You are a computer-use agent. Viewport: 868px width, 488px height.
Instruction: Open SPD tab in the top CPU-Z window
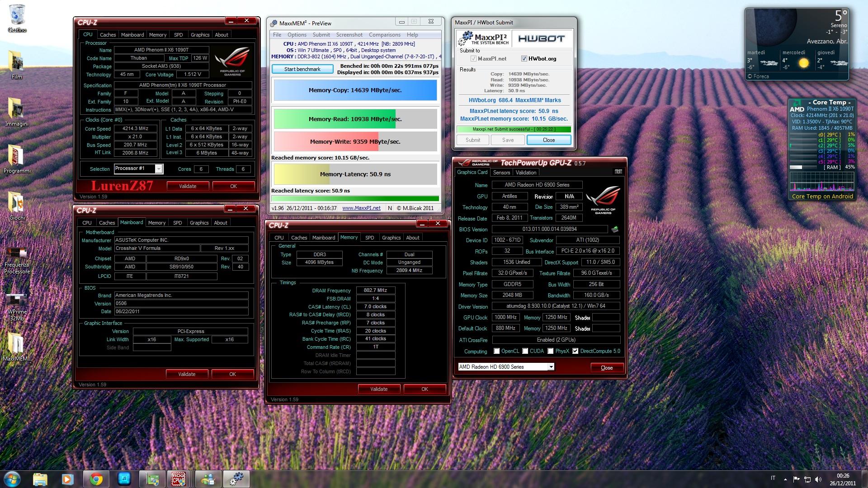click(179, 35)
